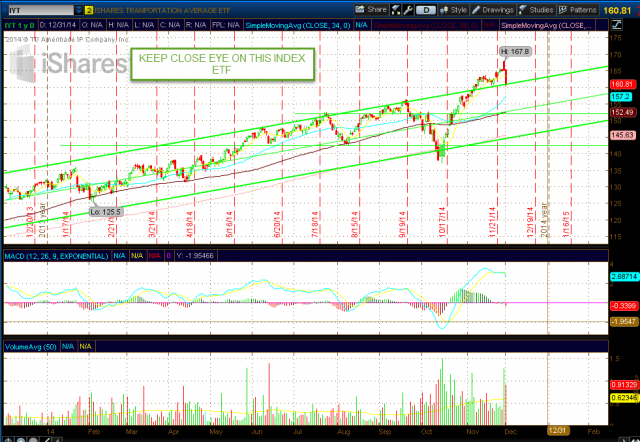Click the yellow 0.62346 volume average label

(x=624, y=398)
